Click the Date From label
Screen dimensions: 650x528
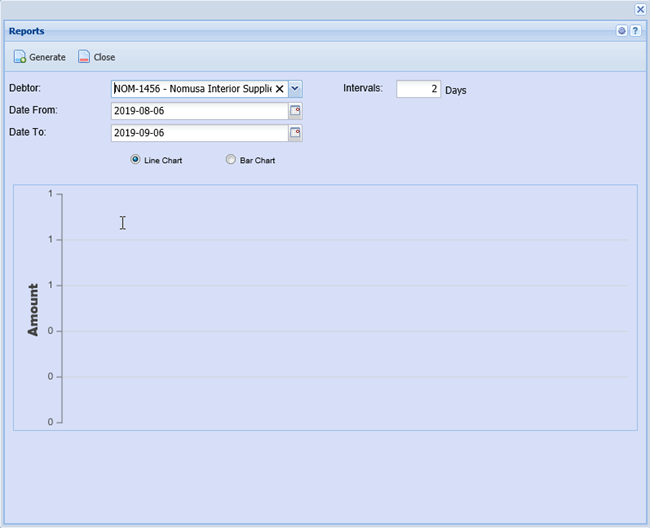pos(33,110)
